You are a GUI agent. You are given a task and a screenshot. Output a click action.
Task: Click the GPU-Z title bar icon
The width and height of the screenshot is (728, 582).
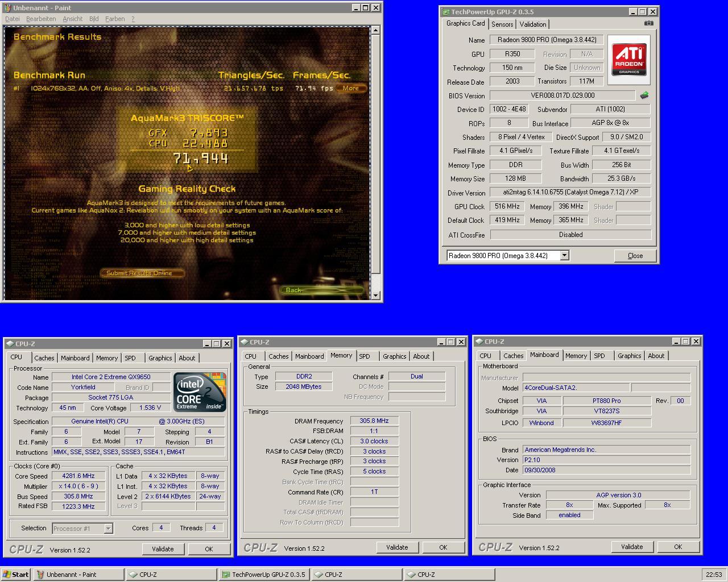[x=446, y=11]
